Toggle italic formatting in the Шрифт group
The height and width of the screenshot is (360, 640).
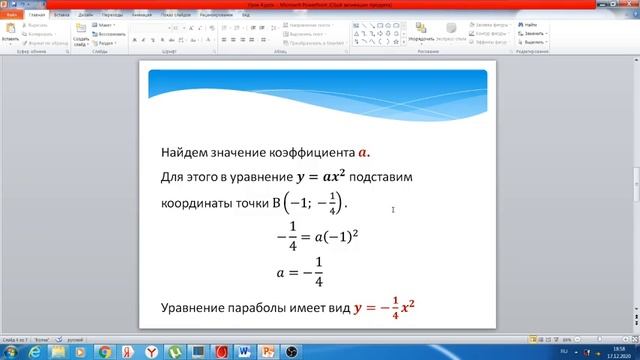[x=143, y=40]
